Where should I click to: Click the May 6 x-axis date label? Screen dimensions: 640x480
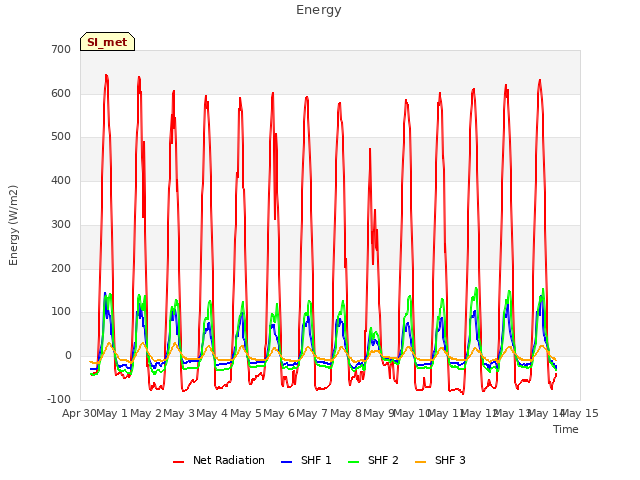(x=279, y=413)
